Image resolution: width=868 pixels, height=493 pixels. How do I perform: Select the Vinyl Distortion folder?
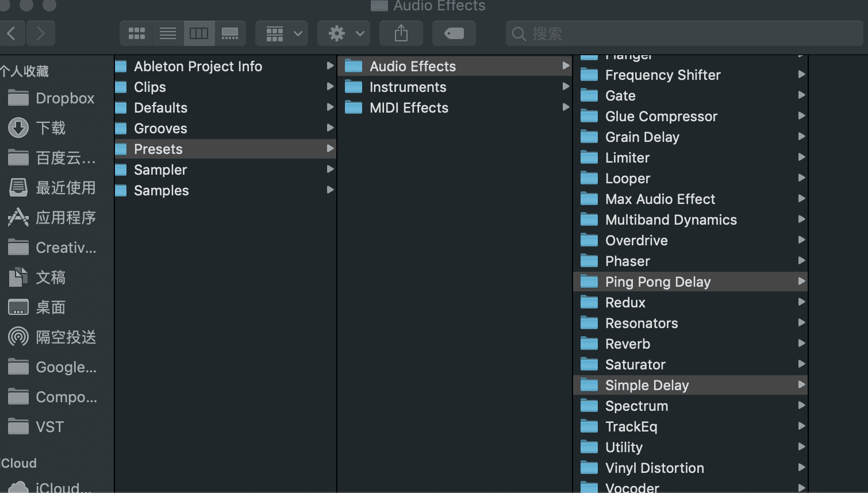(691, 468)
